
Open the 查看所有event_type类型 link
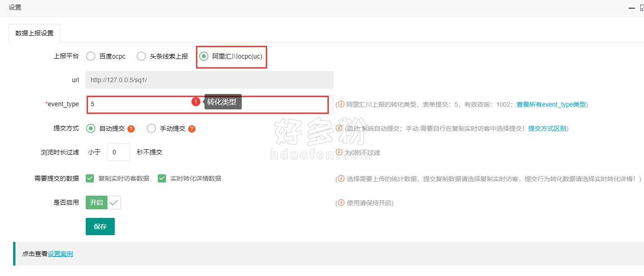click(551, 104)
